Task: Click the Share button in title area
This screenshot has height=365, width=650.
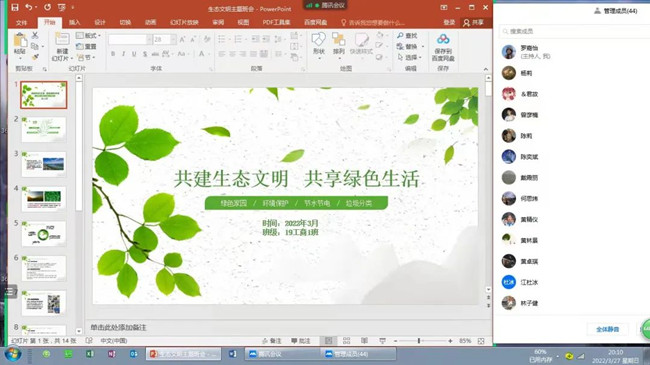Action: [x=473, y=22]
